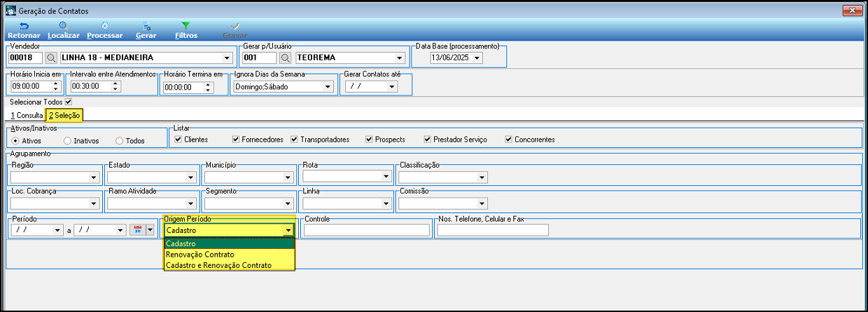The image size is (868, 312).
Task: Click the Horário Termina em time stepper
Action: [209, 87]
